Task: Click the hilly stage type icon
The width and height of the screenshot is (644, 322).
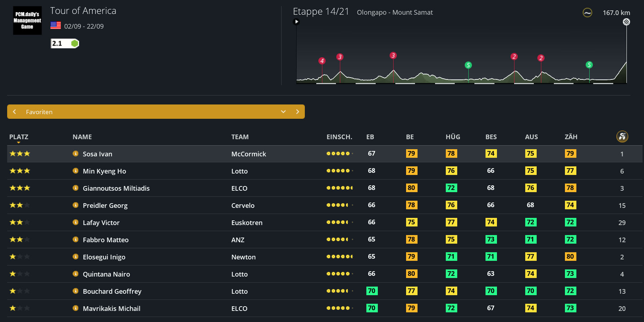Action: (587, 13)
